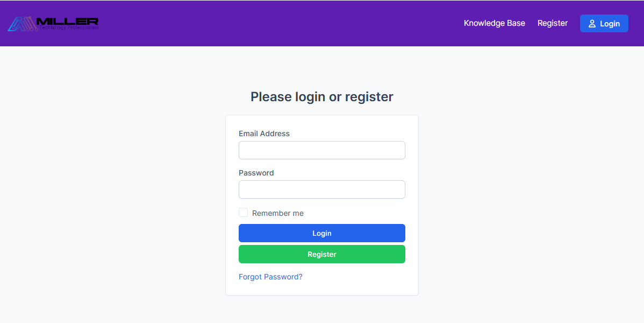644x323 pixels.
Task: Focus the Password input field
Action: (321, 189)
